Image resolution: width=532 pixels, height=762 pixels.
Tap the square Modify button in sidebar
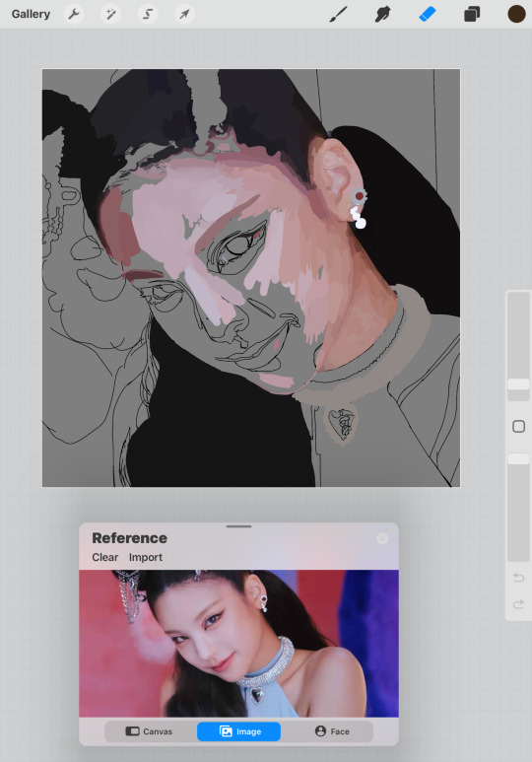coord(518,426)
